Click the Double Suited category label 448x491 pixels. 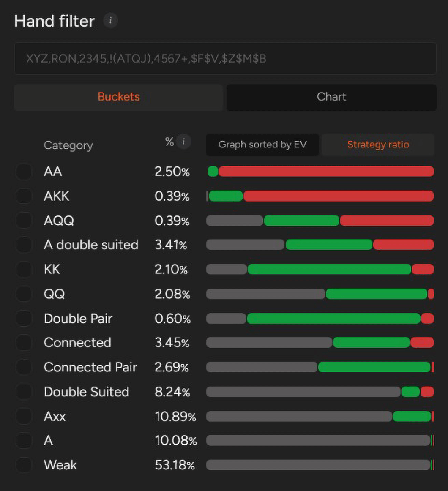[86, 392]
